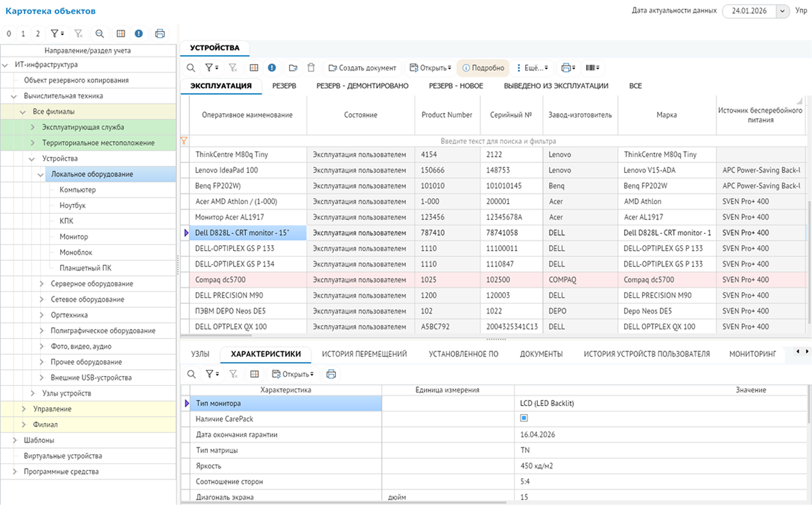Screen dimensions: 812x505
Task: Click the move-to-folder icon in the devices toolbar
Action: pyautogui.click(x=293, y=68)
